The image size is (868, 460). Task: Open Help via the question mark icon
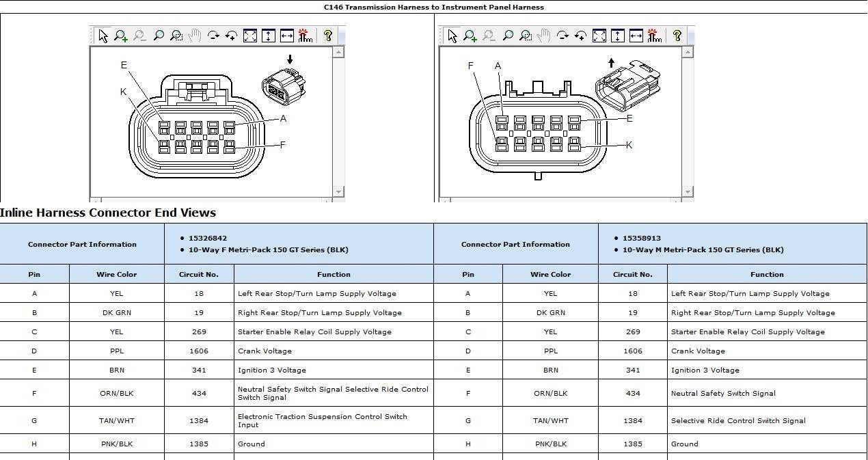[328, 34]
